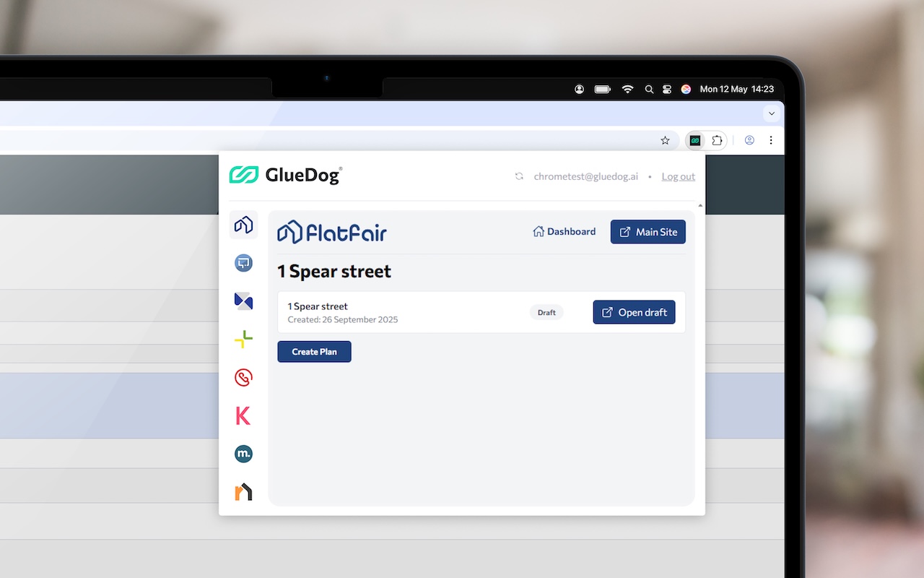Open the teal 'm.' integration icon
Image resolution: width=924 pixels, height=578 pixels.
tap(243, 454)
